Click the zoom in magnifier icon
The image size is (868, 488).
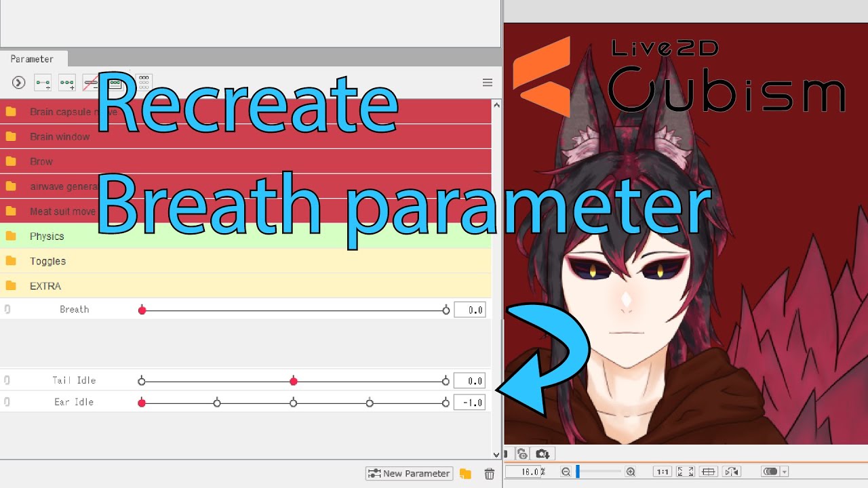pos(630,472)
